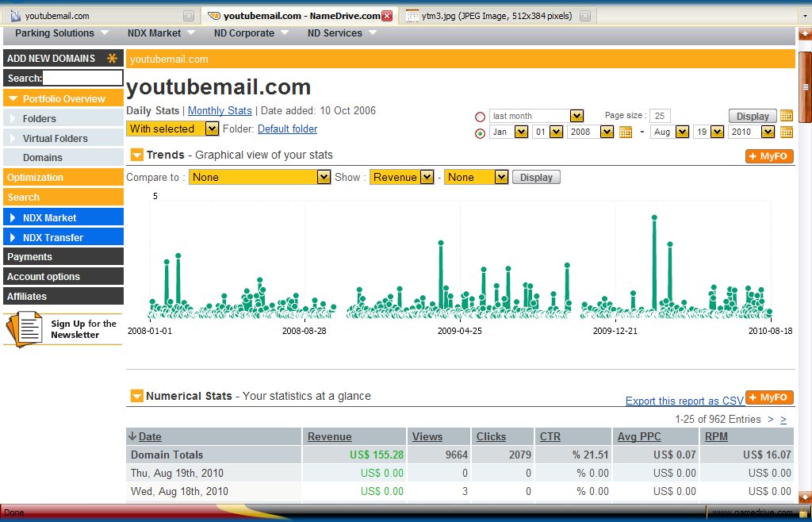This screenshot has width=812, height=522.
Task: Click 'Export this report as CSV' link
Action: 684,401
